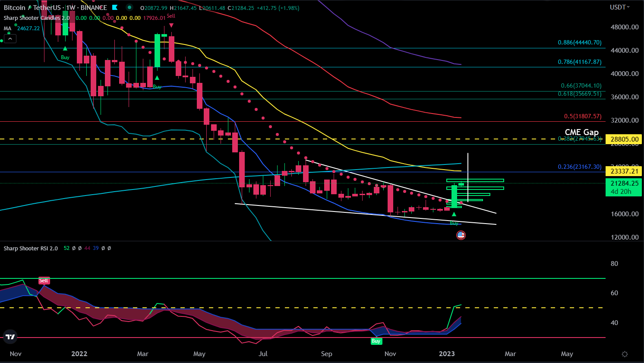Click the green Buy label in RSI pane
The image size is (644, 363).
click(x=376, y=341)
